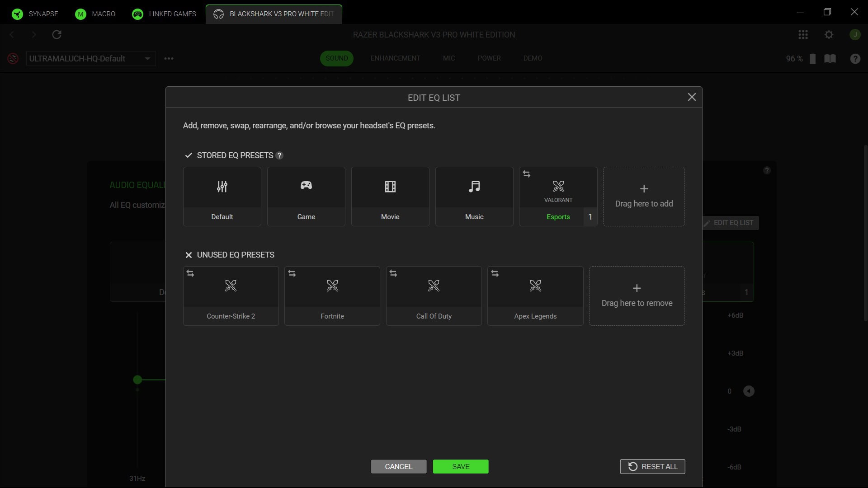Open the help question mark icon
Image resolution: width=868 pixels, height=488 pixels.
pyautogui.click(x=855, y=59)
